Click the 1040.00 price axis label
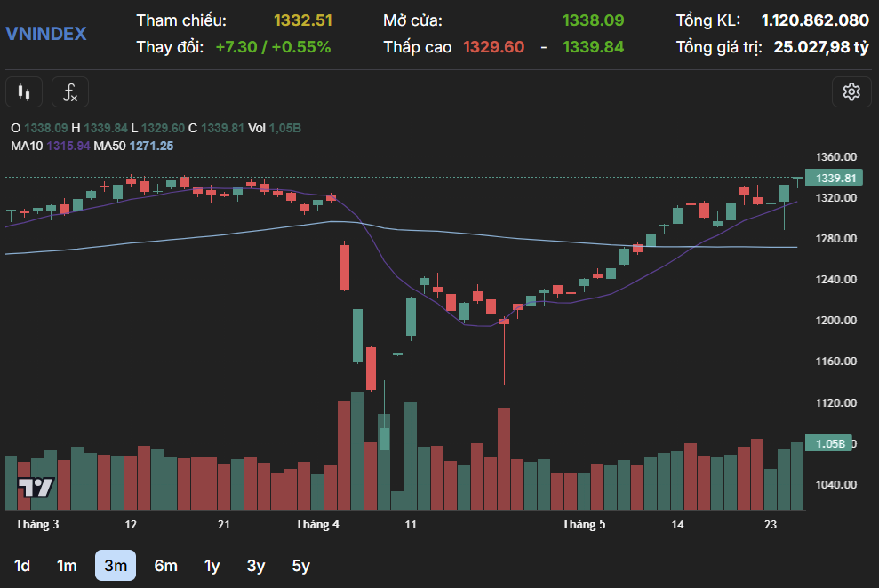Screen dimensions: 879x588 pos(835,484)
